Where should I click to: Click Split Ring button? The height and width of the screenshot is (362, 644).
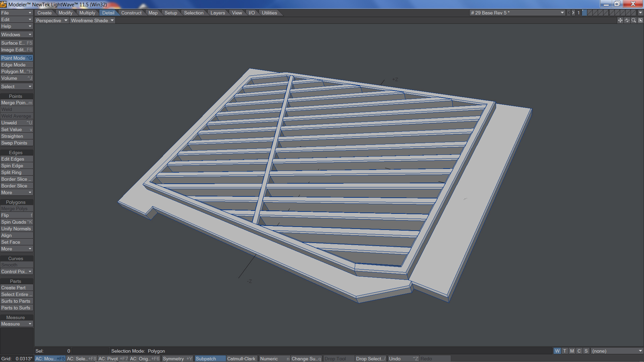16,172
